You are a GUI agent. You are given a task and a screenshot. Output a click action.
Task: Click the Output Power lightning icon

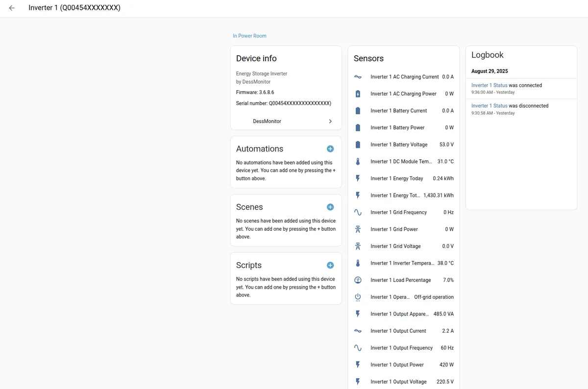pyautogui.click(x=358, y=365)
